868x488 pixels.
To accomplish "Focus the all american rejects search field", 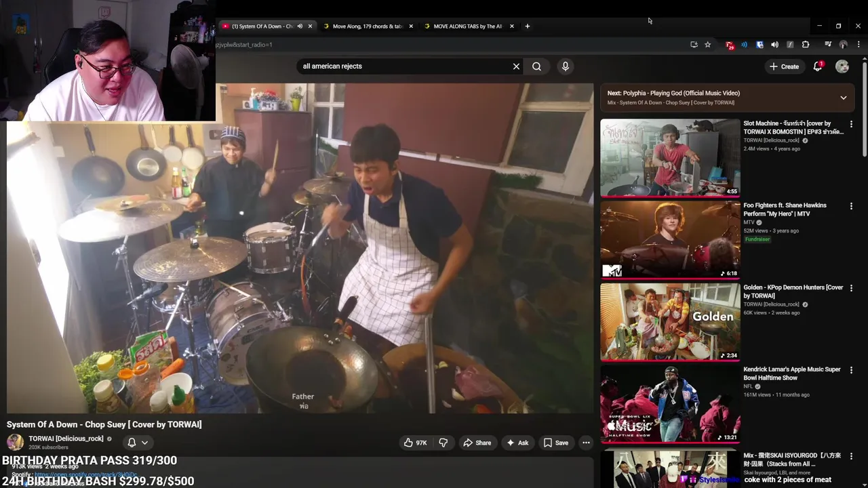I will [403, 66].
